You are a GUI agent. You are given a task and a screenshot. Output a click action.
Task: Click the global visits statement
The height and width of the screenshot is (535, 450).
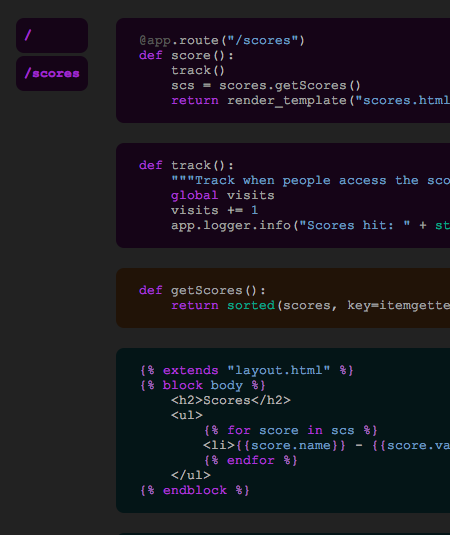pyautogui.click(x=223, y=196)
